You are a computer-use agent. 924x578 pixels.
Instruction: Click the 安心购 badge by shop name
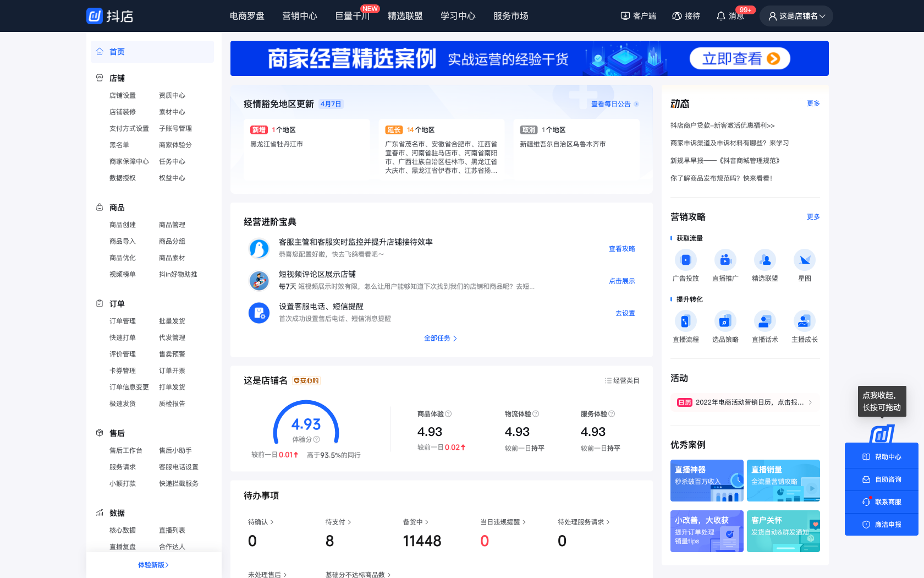tap(306, 381)
